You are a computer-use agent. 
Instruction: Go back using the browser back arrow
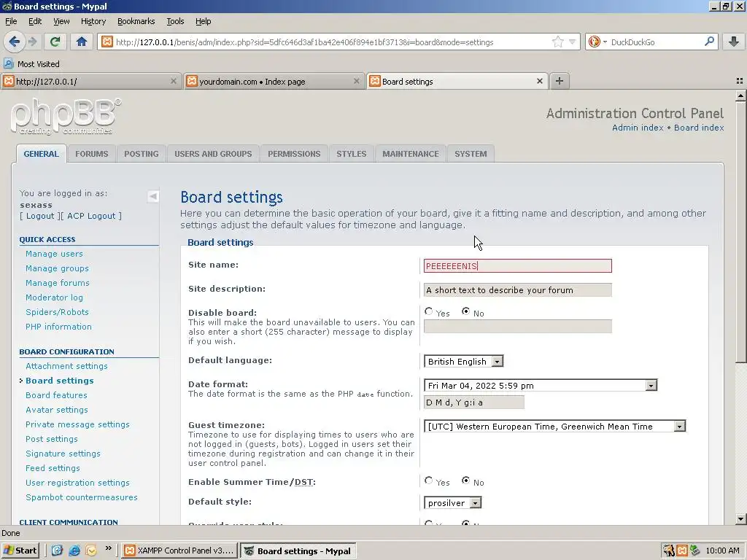pyautogui.click(x=15, y=42)
